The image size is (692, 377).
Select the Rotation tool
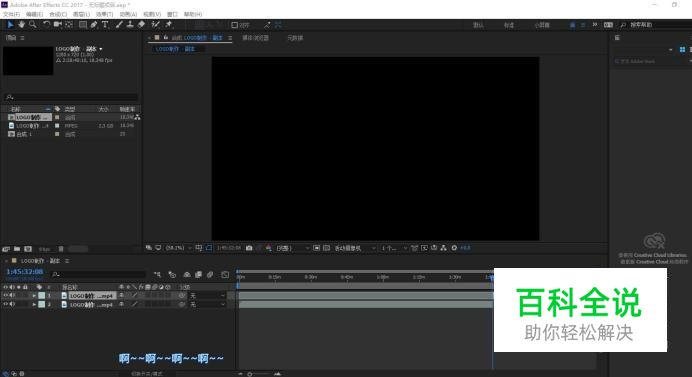[x=46, y=25]
